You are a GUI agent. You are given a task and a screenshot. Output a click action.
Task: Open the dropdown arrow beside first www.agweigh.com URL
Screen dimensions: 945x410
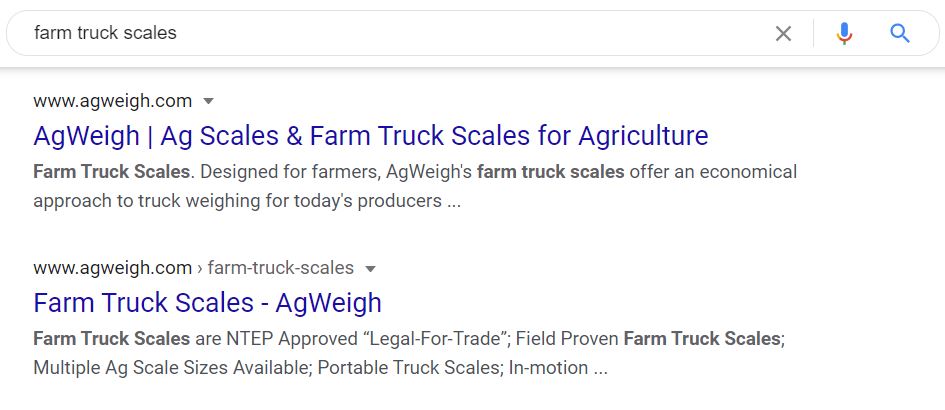pos(209,101)
